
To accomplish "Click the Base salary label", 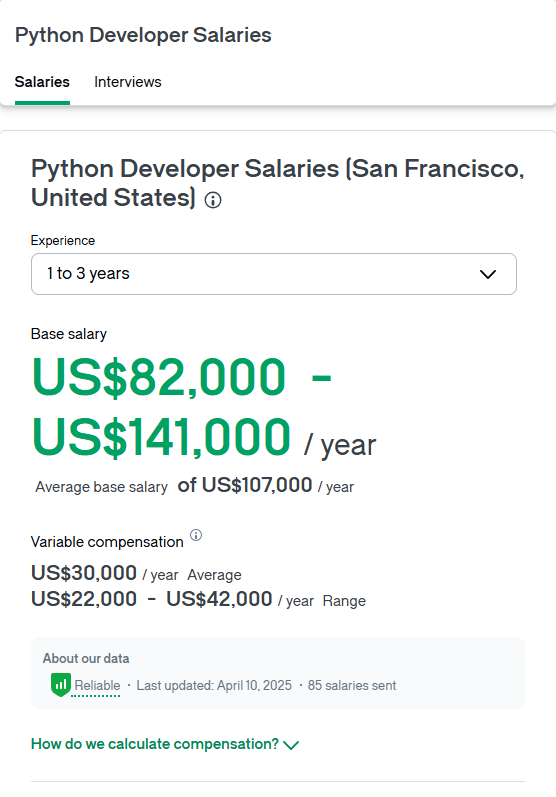I will (x=69, y=334).
